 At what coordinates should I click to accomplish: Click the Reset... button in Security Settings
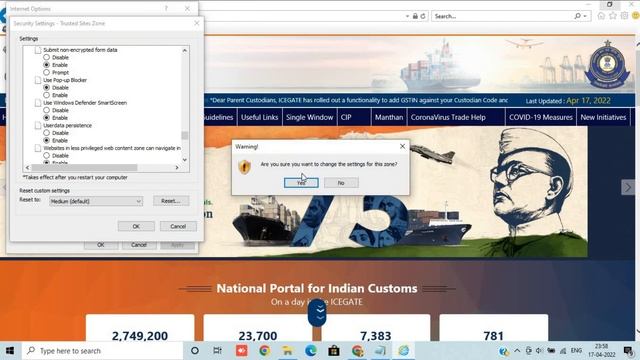[171, 201]
